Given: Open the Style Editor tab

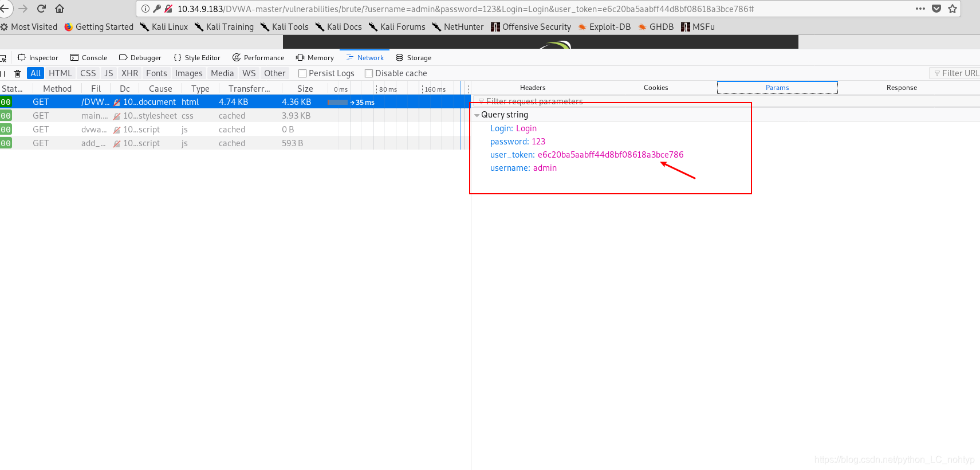Looking at the screenshot, I should (197, 58).
